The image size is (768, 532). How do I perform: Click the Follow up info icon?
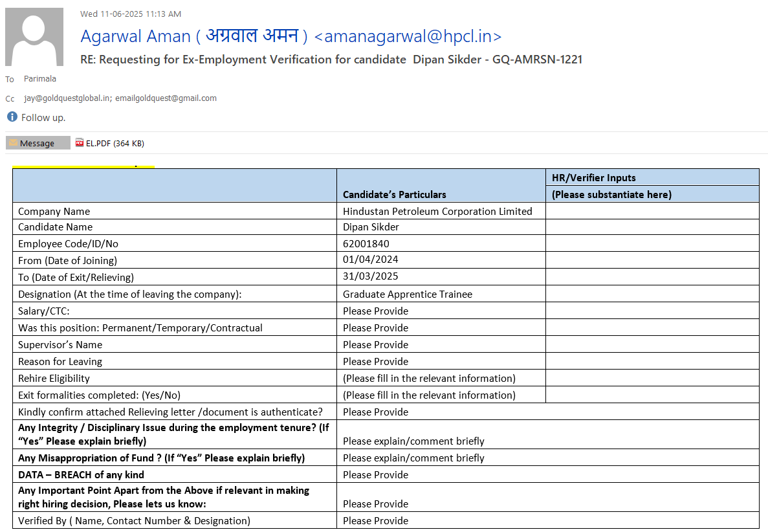12,117
